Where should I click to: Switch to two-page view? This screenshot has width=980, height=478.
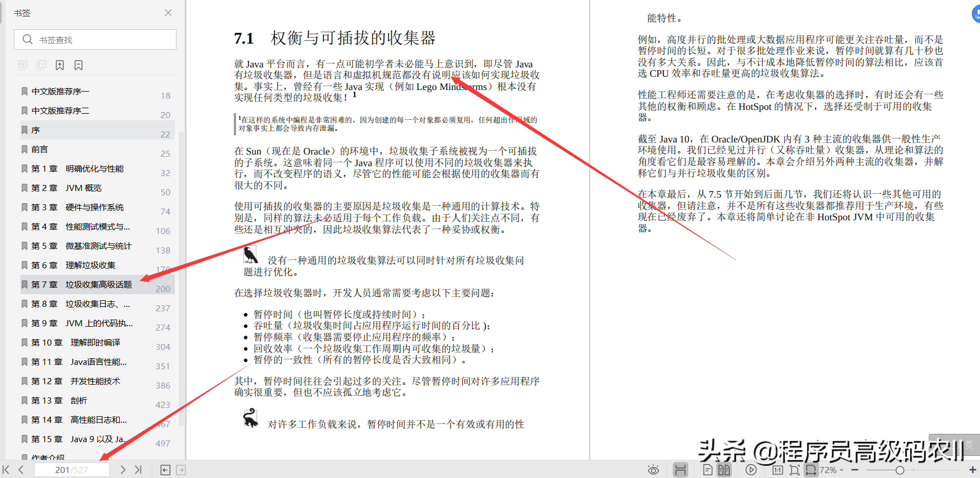(x=724, y=470)
